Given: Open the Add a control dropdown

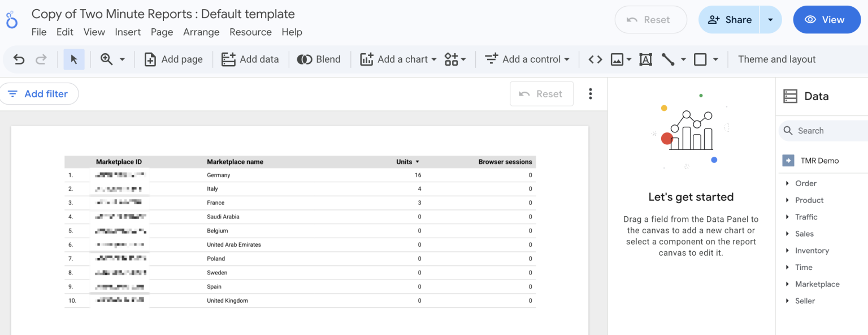Looking at the screenshot, I should pos(528,59).
